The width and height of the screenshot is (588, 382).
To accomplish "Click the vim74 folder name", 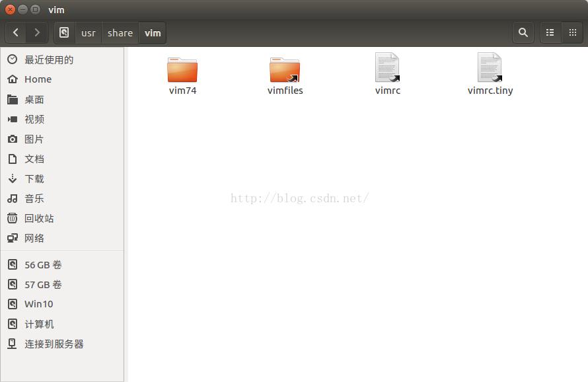I will 182,91.
